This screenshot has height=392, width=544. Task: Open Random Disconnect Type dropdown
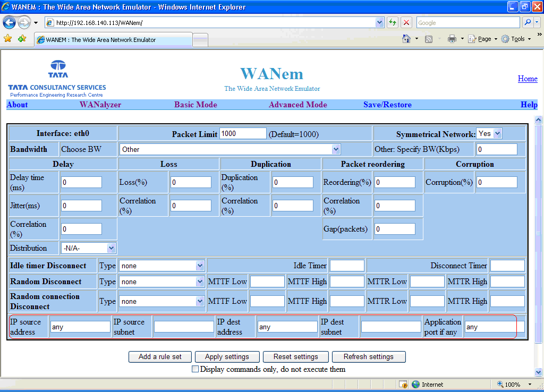(x=161, y=282)
